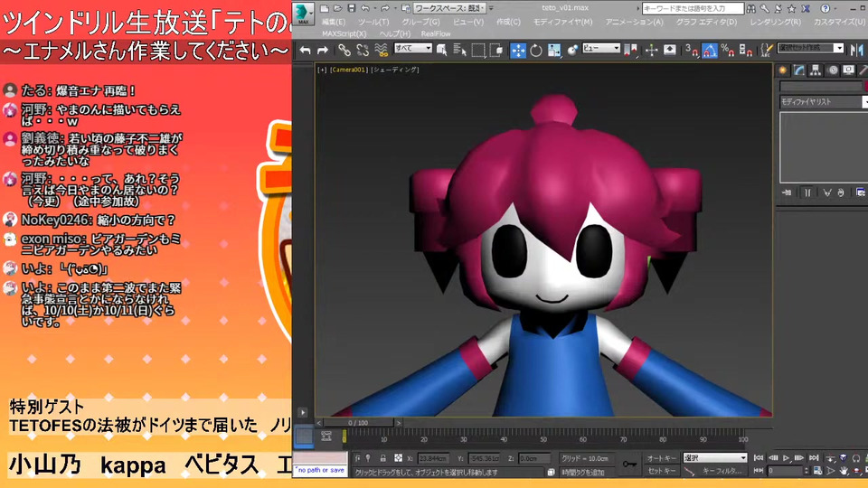Open the selection filter dropdown
Viewport: 868px width, 488px height.
(413, 48)
